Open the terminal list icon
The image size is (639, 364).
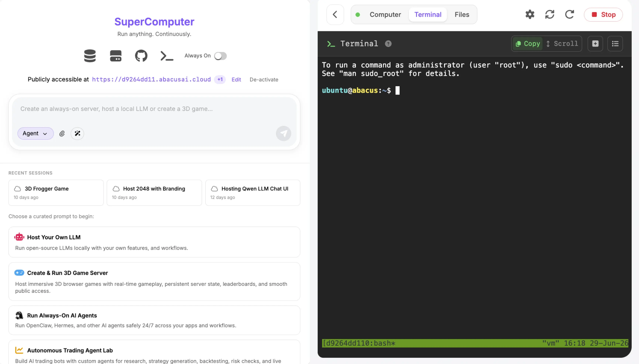point(615,44)
